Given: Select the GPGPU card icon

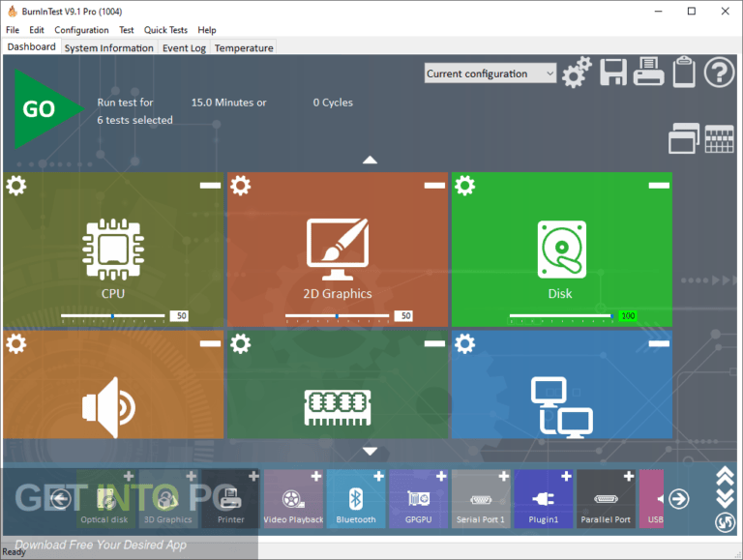Looking at the screenshot, I should 418,498.
